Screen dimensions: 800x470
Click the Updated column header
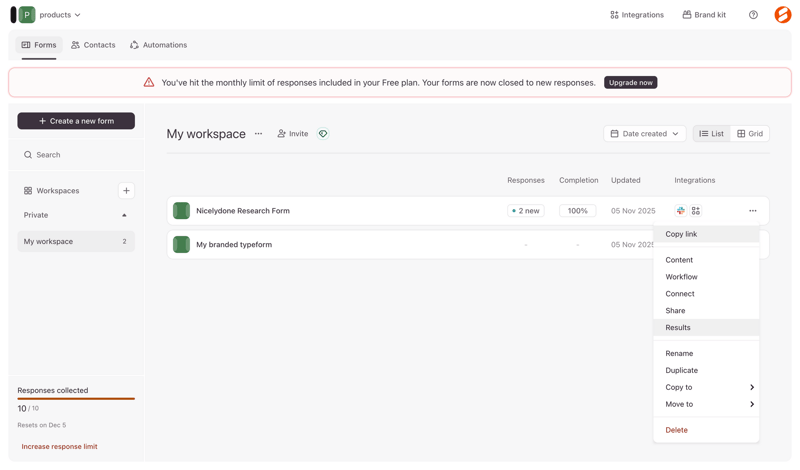[x=626, y=180]
